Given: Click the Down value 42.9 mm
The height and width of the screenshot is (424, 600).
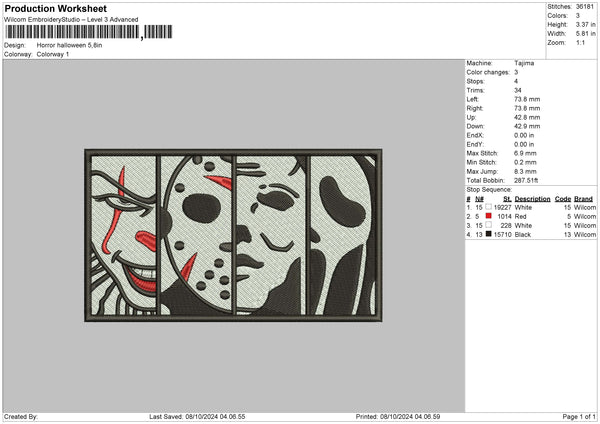Looking at the screenshot, I should [527, 126].
